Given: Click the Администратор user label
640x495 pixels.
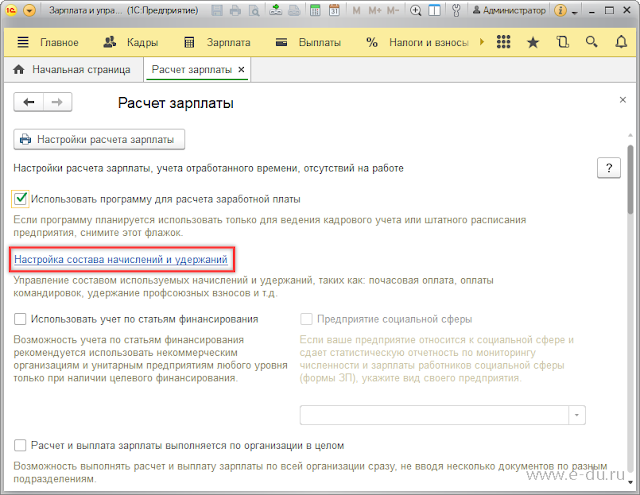Looking at the screenshot, I should [x=509, y=11].
